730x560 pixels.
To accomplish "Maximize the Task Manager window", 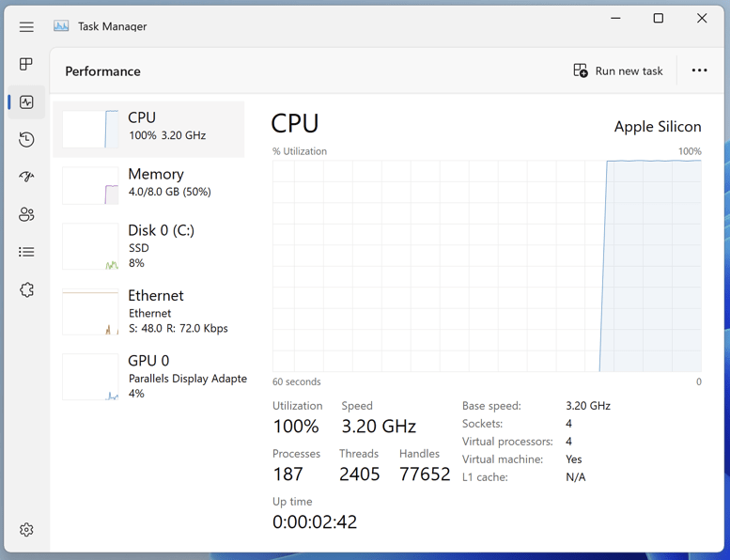I will (659, 18).
